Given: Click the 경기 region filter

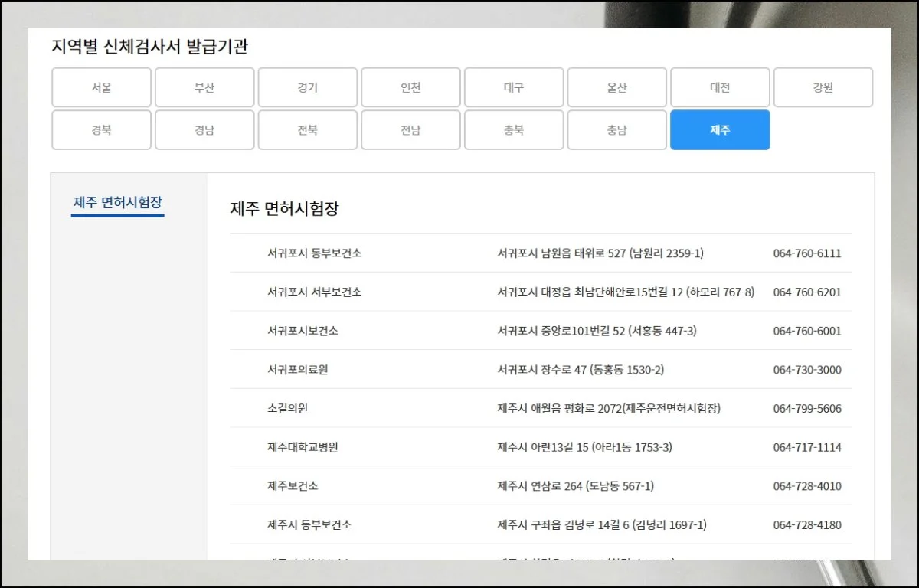Looking at the screenshot, I should point(308,87).
